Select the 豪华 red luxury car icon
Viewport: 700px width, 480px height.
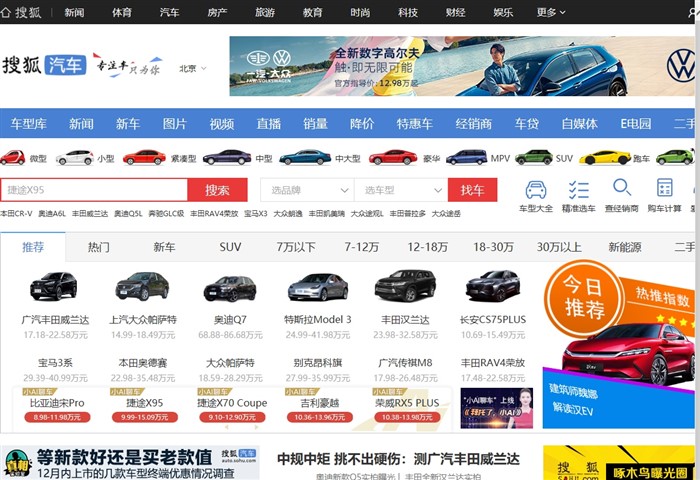coord(393,158)
